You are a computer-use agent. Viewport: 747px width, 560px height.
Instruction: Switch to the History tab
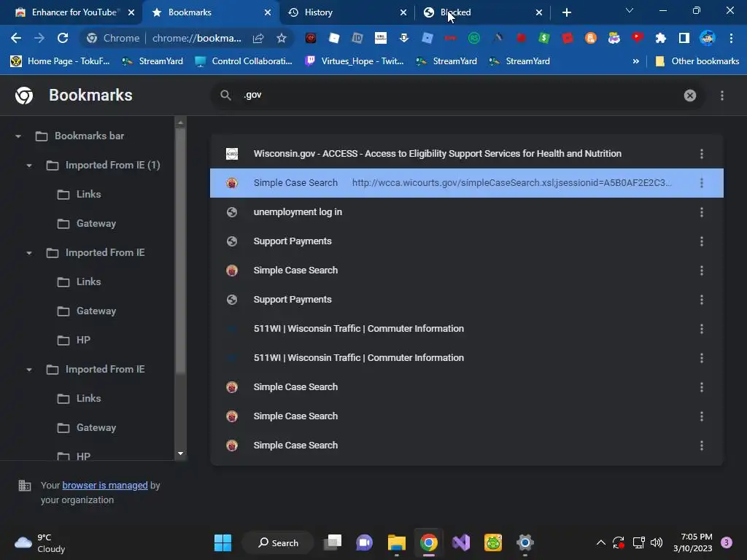(x=318, y=12)
